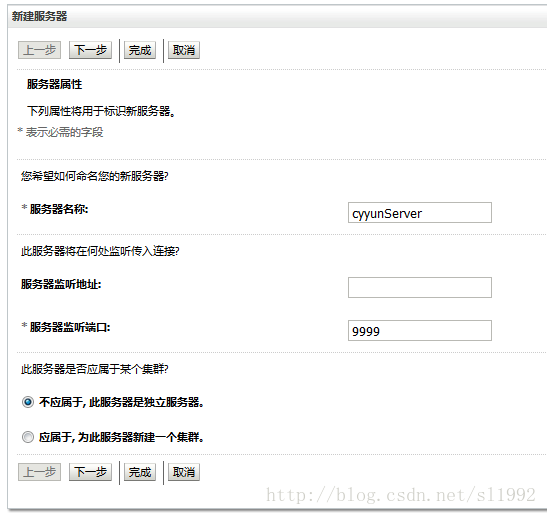
Task: Click the text 下列属性将用于标识新服务器
Action: point(101,111)
